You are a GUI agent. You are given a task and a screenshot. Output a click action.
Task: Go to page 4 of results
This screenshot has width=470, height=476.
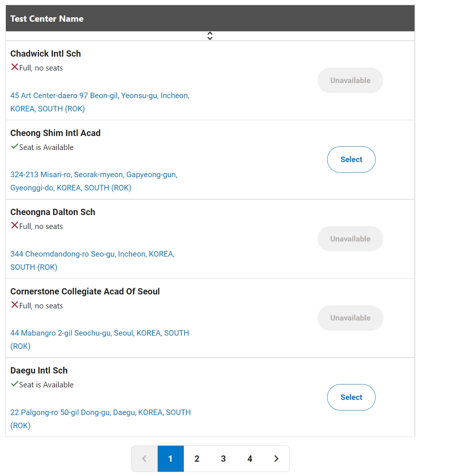pyautogui.click(x=250, y=459)
